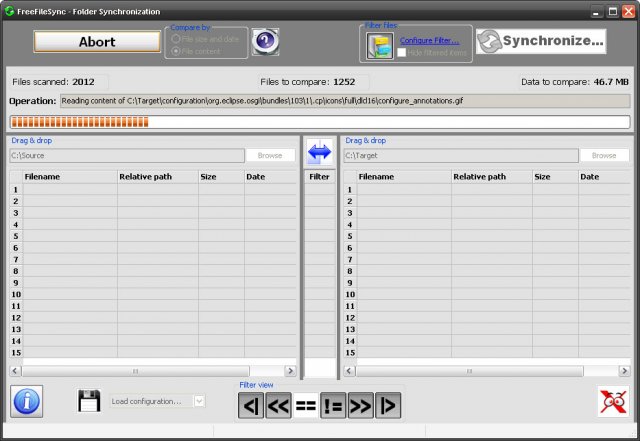Select 'File content' radio option
Screen dimensions: 640x441
[x=178, y=51]
